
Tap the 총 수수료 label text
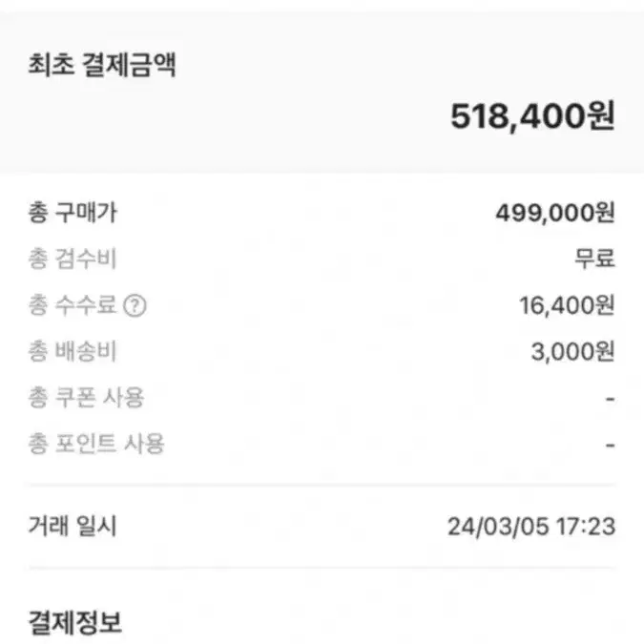pos(73,305)
